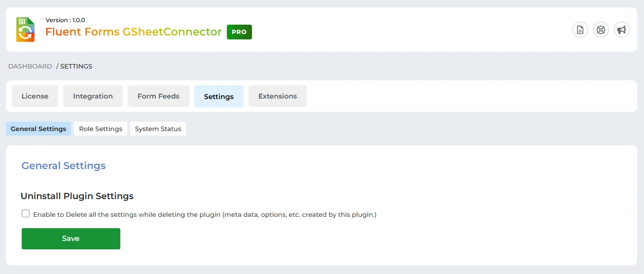This screenshot has width=644, height=274.
Task: Click the megaphone announcements icon
Action: [621, 30]
